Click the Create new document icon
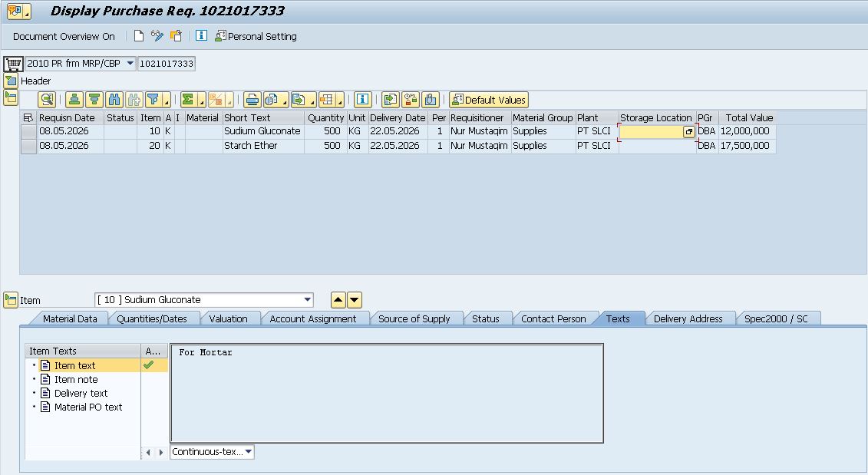Image resolution: width=868 pixels, height=475 pixels. [x=139, y=36]
